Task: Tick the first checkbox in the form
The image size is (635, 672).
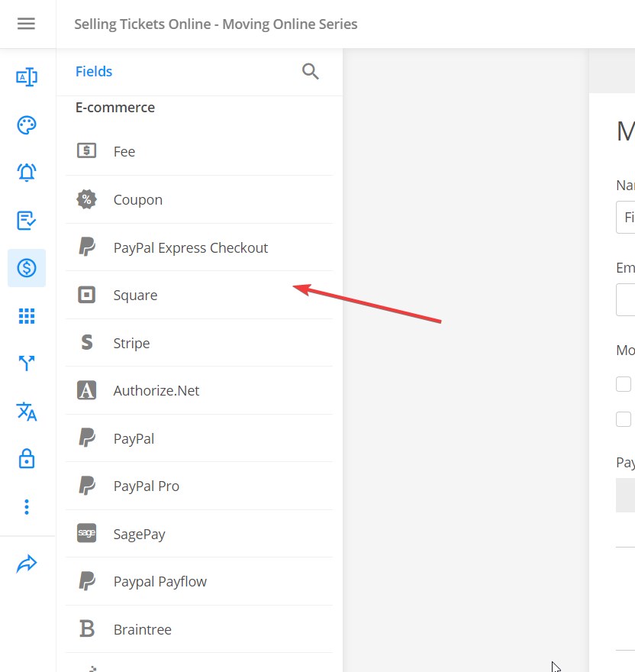Action: 624,384
